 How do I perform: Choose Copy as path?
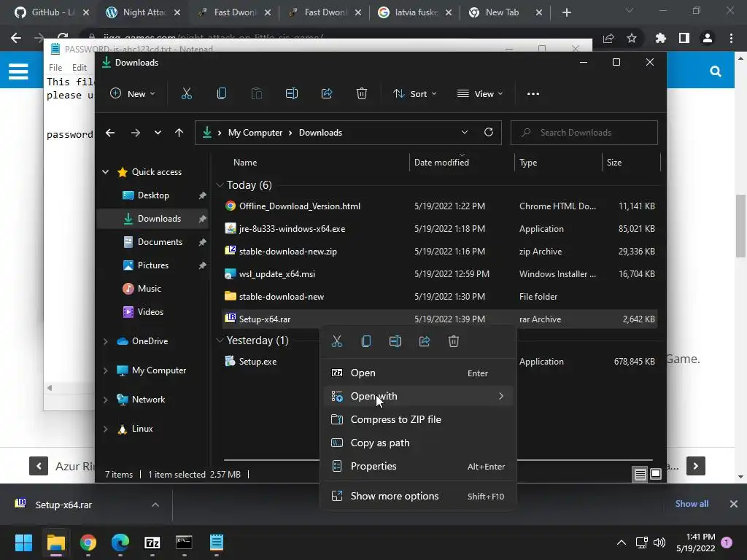click(x=418, y=443)
